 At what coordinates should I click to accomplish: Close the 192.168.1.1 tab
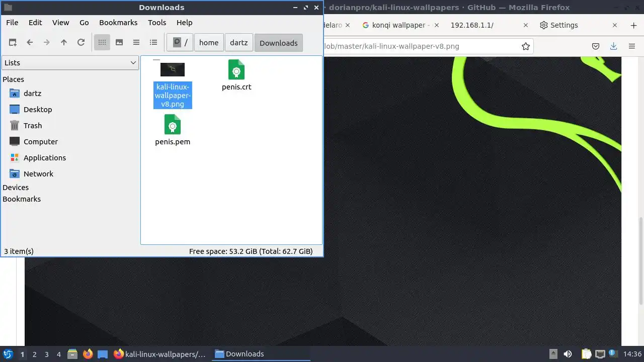coord(526,25)
